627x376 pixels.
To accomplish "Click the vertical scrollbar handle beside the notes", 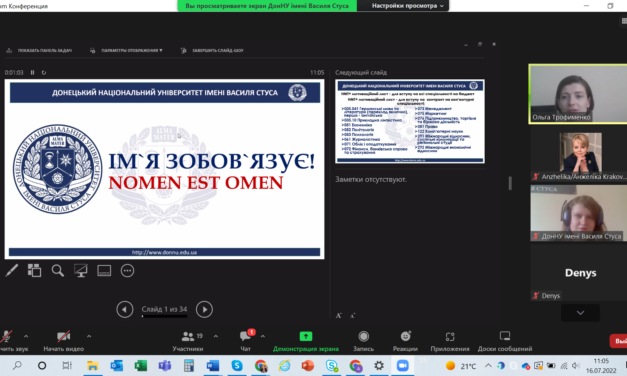I will (x=510, y=183).
